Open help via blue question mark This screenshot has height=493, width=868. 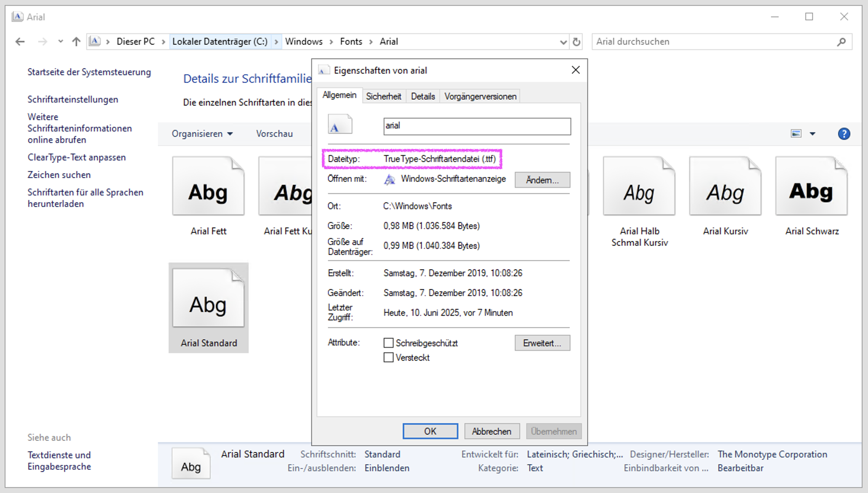click(844, 134)
